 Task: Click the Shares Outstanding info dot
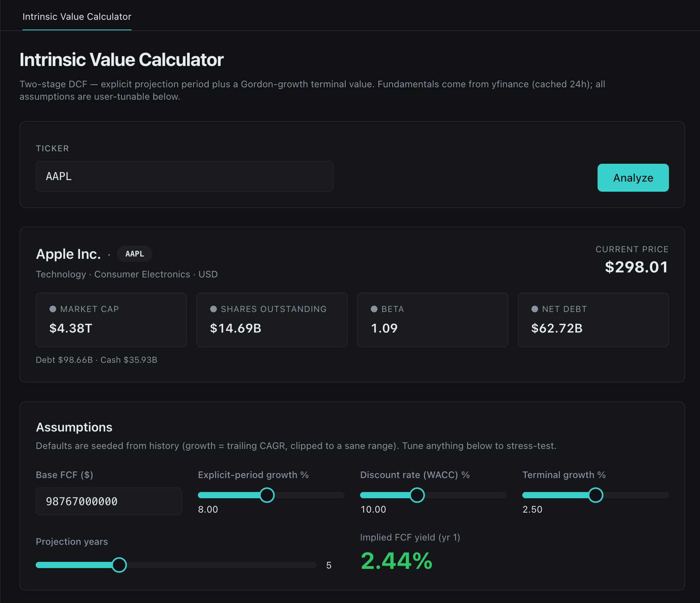coord(213,309)
